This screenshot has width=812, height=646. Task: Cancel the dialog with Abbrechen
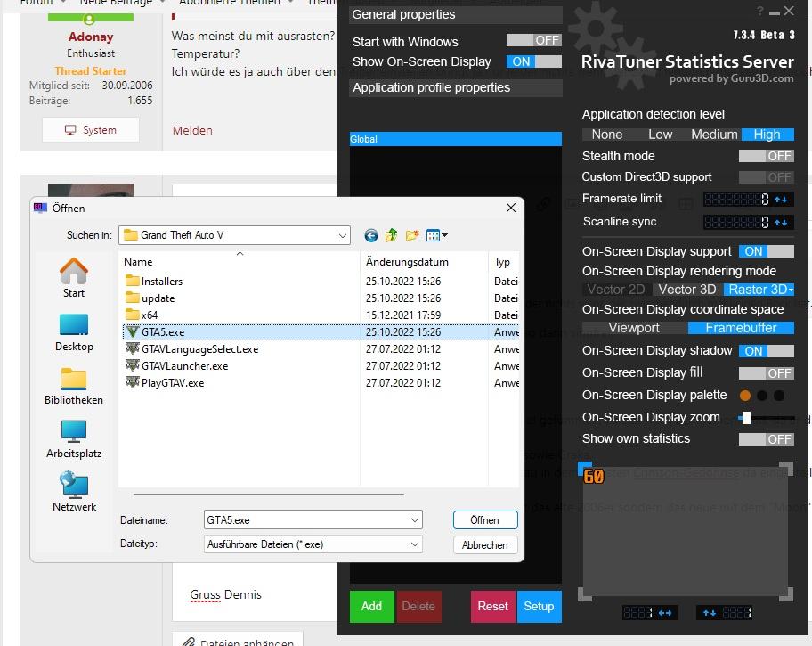[x=485, y=545]
